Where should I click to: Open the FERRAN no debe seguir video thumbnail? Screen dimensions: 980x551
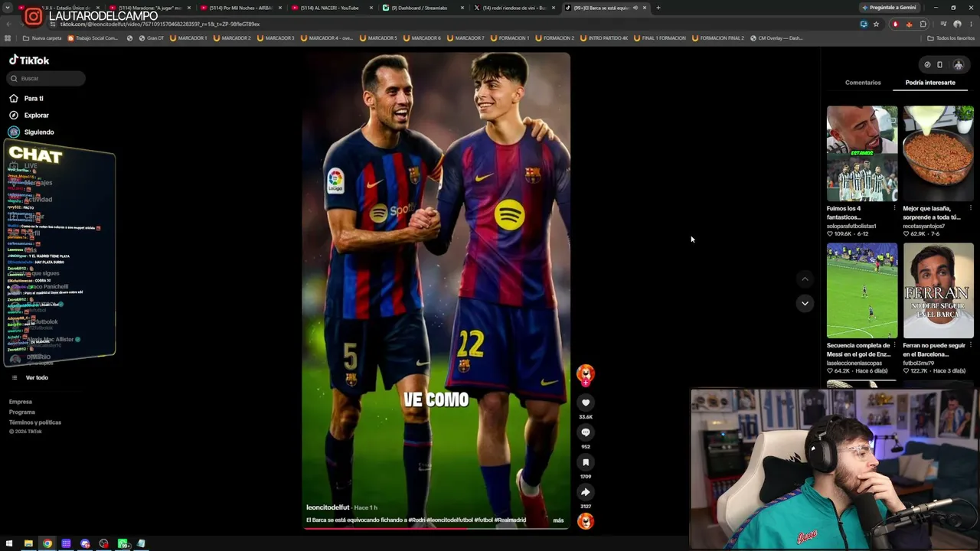click(x=939, y=291)
